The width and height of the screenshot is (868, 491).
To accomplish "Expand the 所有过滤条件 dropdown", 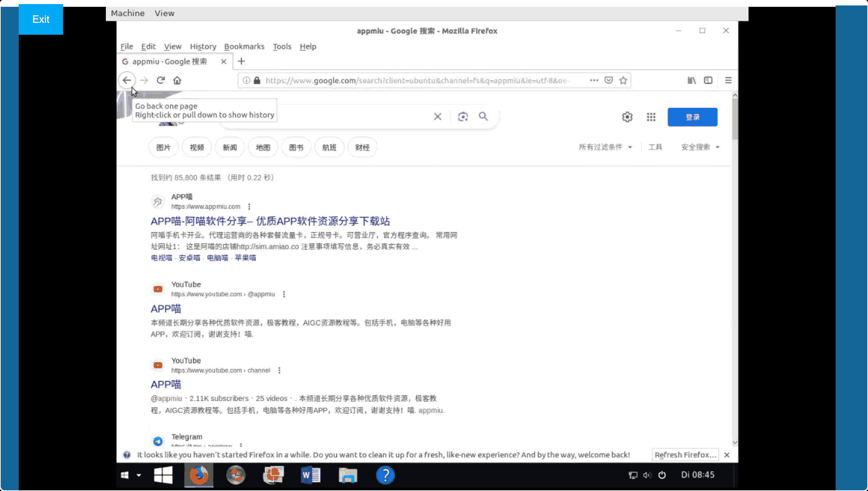I will tap(605, 147).
